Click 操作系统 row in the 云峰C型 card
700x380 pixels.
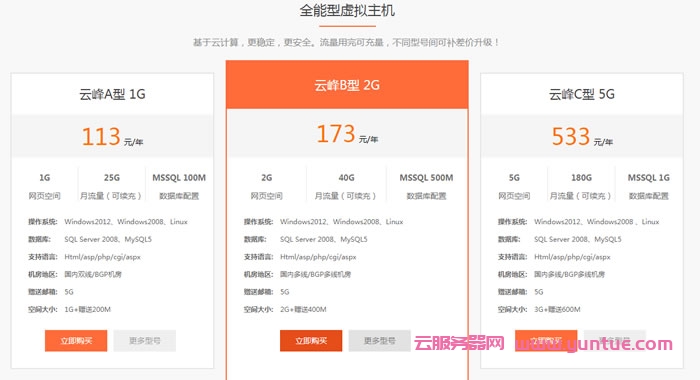click(579, 221)
